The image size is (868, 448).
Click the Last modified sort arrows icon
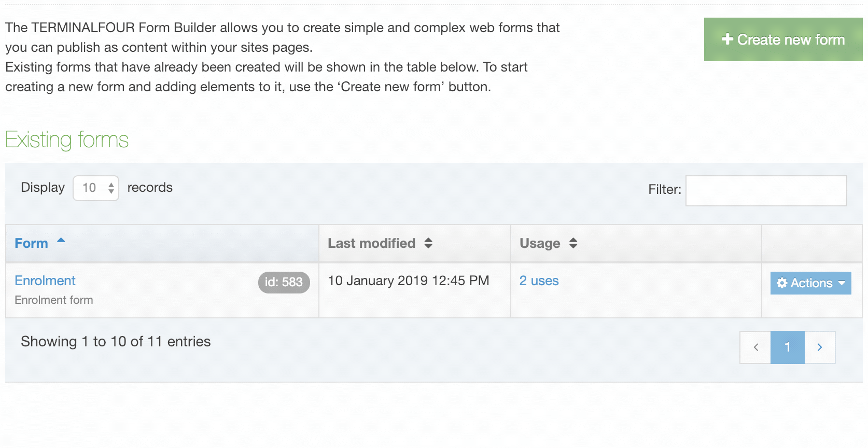(428, 243)
